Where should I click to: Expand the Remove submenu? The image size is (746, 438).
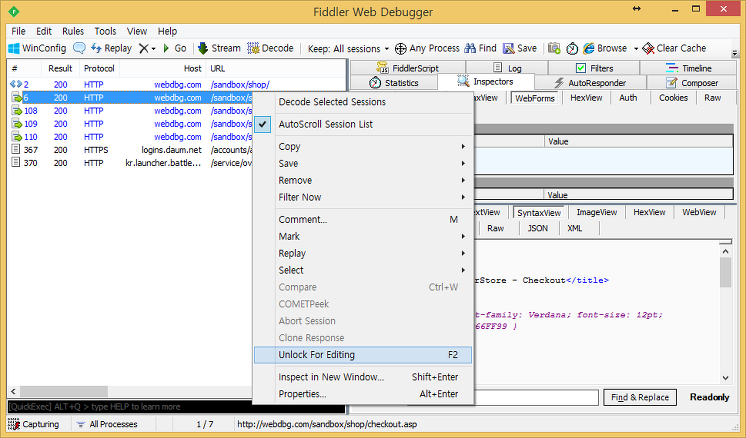[363, 180]
